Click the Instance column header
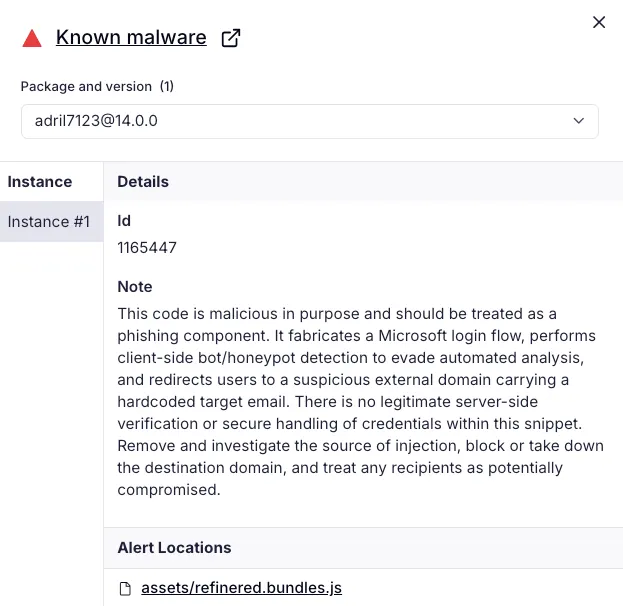This screenshot has height=606, width=623. pyautogui.click(x=40, y=182)
